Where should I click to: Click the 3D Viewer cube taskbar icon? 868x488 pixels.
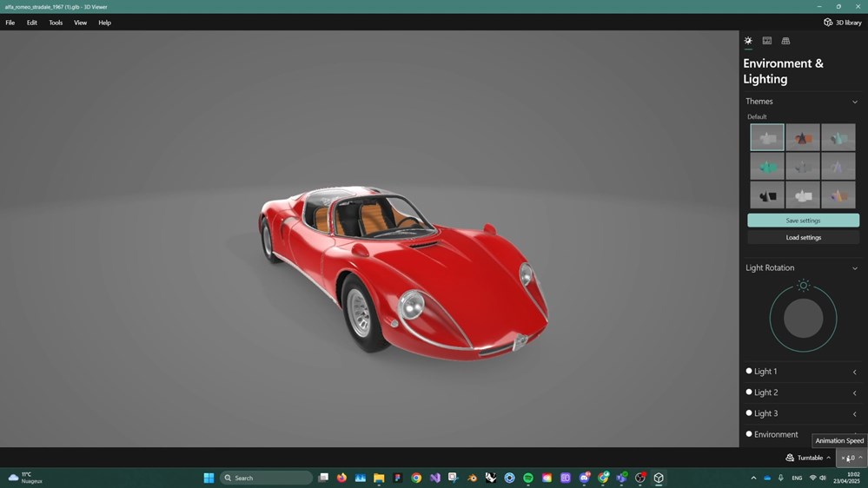pyautogui.click(x=659, y=478)
